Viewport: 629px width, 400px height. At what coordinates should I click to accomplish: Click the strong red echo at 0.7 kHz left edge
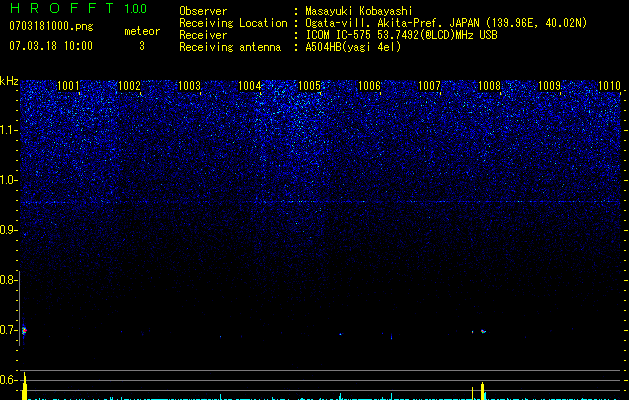(x=24, y=331)
